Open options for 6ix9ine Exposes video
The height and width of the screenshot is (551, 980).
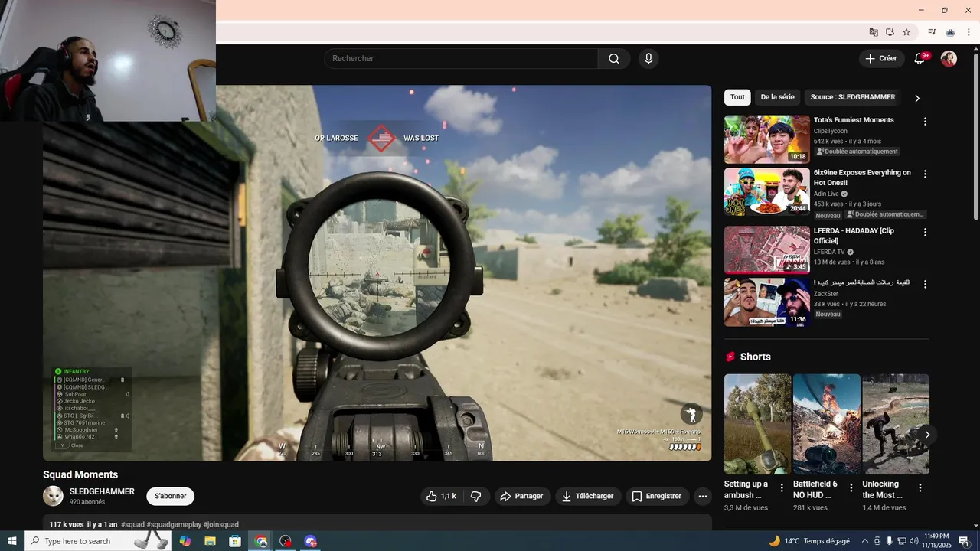pos(925,174)
